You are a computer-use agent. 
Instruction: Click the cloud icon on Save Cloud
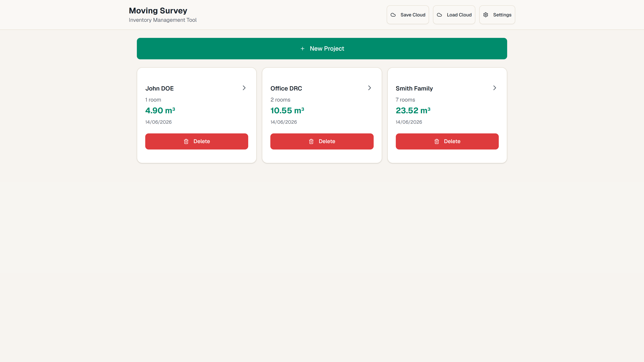393,15
